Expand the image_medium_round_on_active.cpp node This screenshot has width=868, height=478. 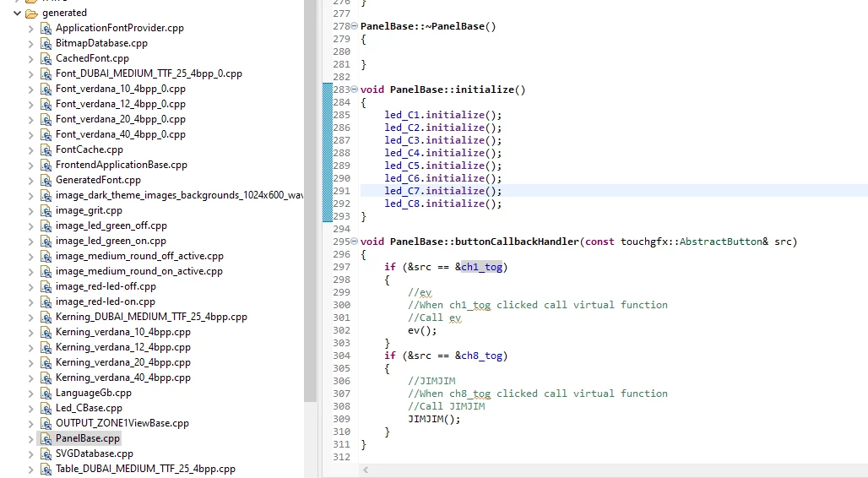[x=30, y=271]
